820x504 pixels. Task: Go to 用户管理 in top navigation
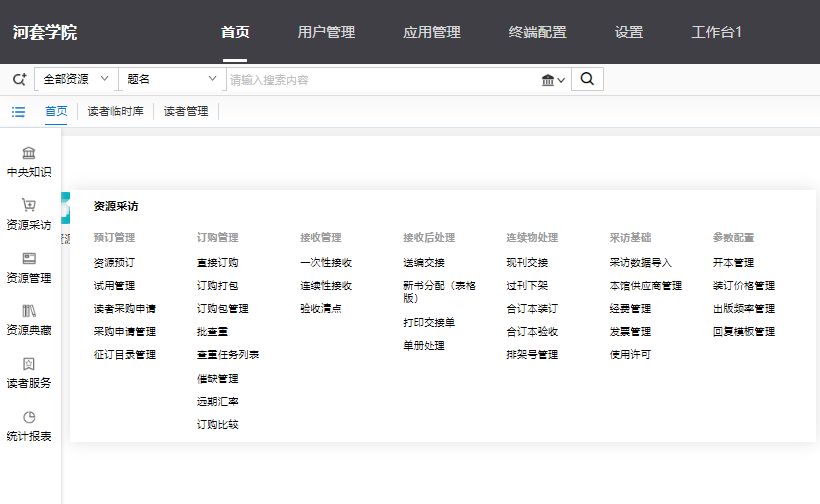point(326,32)
